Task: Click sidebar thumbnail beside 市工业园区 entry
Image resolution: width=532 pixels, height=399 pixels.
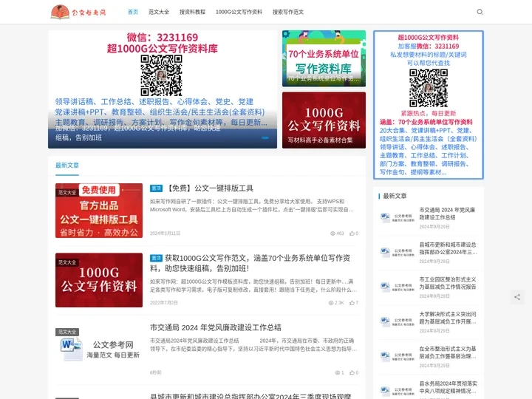Action: pyautogui.click(x=397, y=287)
